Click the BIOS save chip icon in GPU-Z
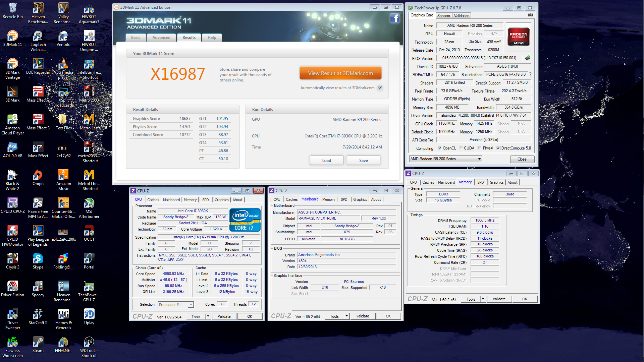 [528, 58]
